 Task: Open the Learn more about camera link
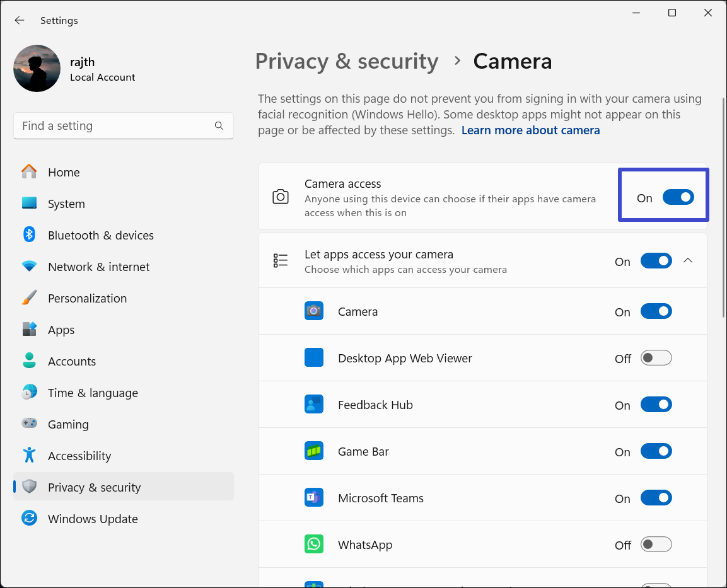click(x=530, y=130)
